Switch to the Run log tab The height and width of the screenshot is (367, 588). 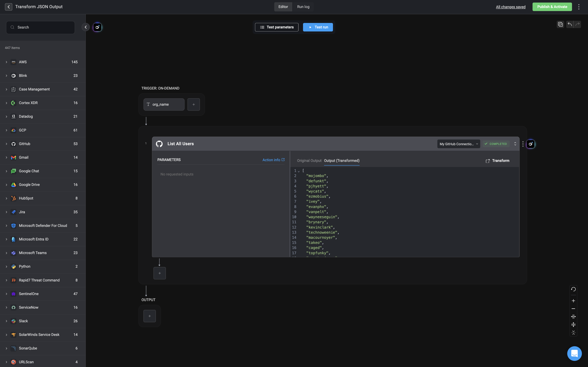pos(303,7)
